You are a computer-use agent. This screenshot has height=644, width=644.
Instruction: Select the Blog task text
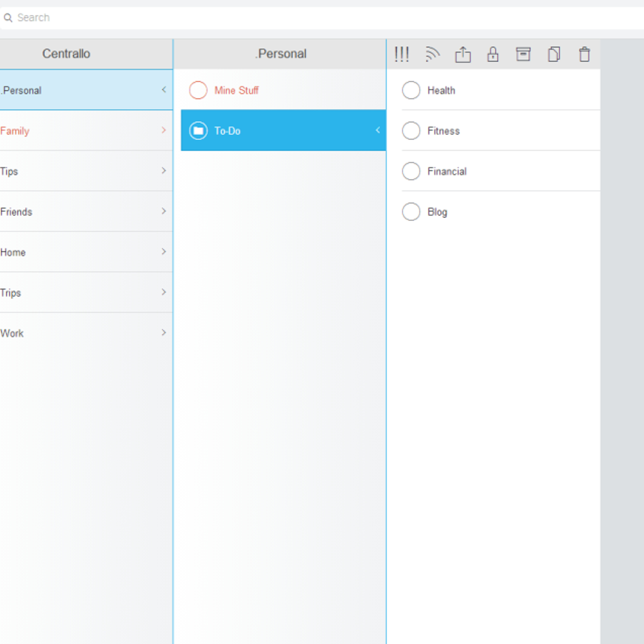[437, 212]
